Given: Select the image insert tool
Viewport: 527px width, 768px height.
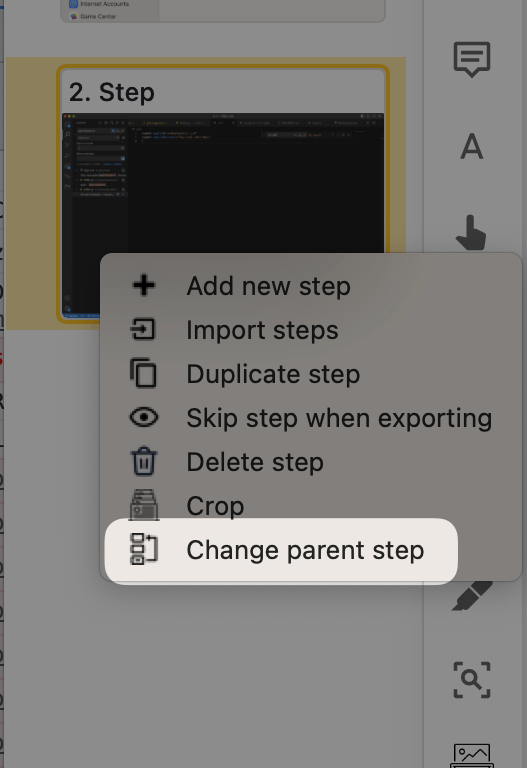Looking at the screenshot, I should (472, 755).
